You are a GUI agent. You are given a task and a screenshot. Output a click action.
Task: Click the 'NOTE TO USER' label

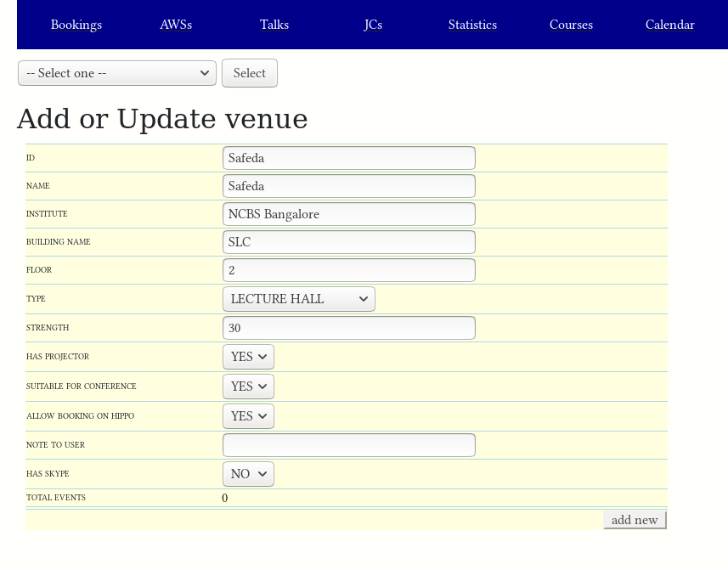tap(55, 444)
